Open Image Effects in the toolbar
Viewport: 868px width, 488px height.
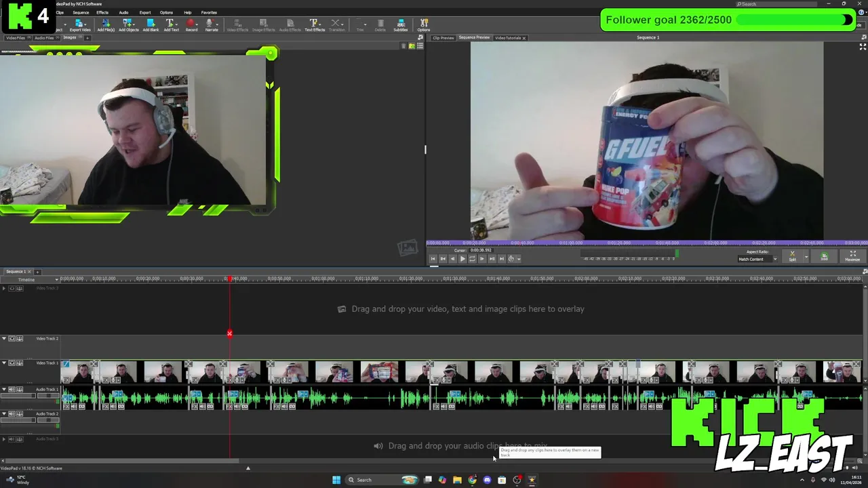click(x=264, y=26)
